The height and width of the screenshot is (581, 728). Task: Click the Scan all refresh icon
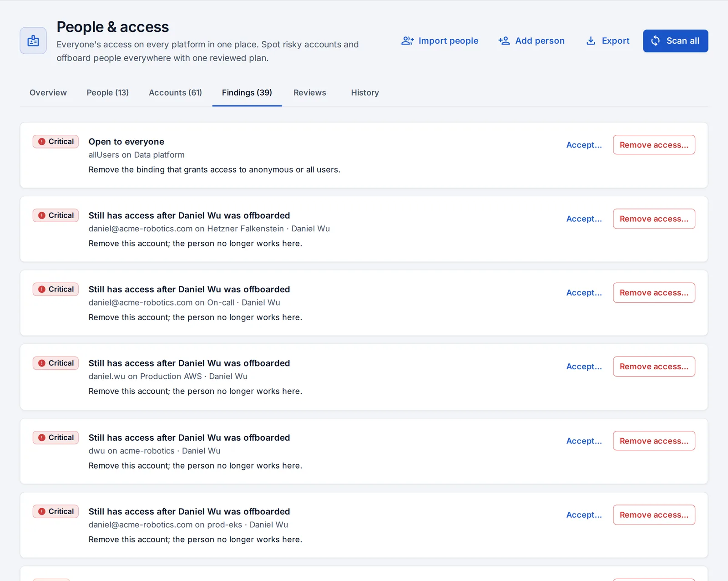pos(656,41)
